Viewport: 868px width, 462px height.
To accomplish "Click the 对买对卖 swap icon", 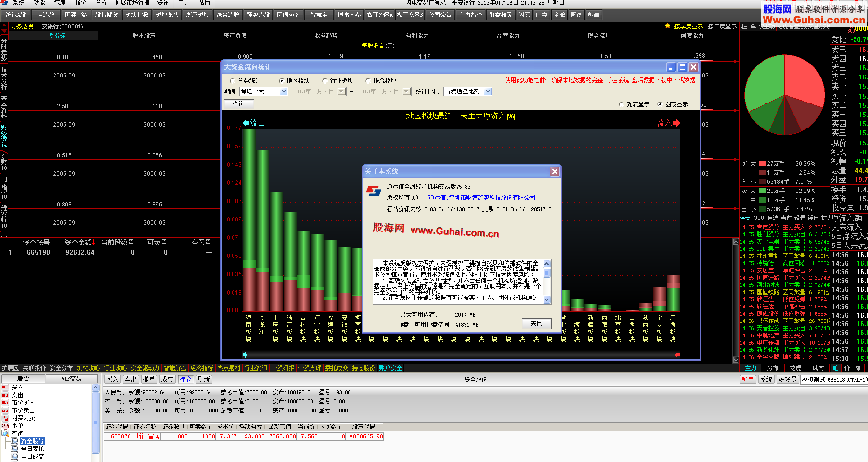I will coord(5,418).
